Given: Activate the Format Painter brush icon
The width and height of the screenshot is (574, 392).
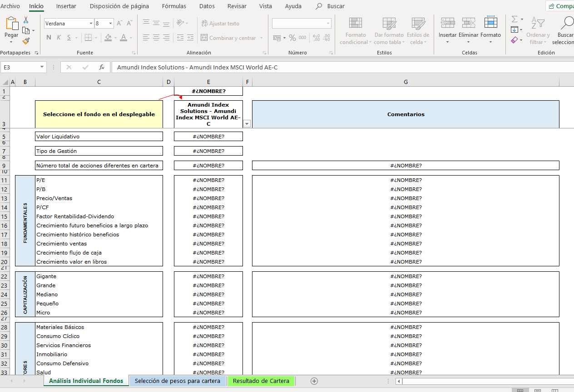Looking at the screenshot, I should [26, 41].
